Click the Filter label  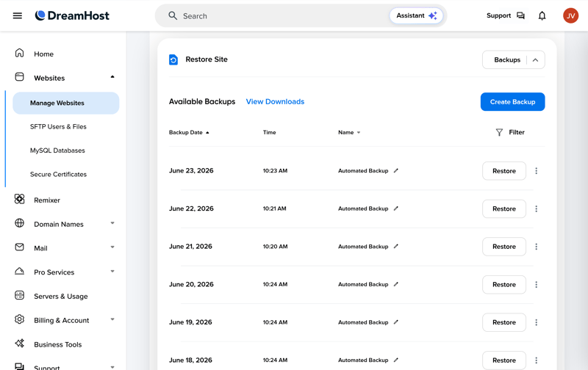click(517, 132)
